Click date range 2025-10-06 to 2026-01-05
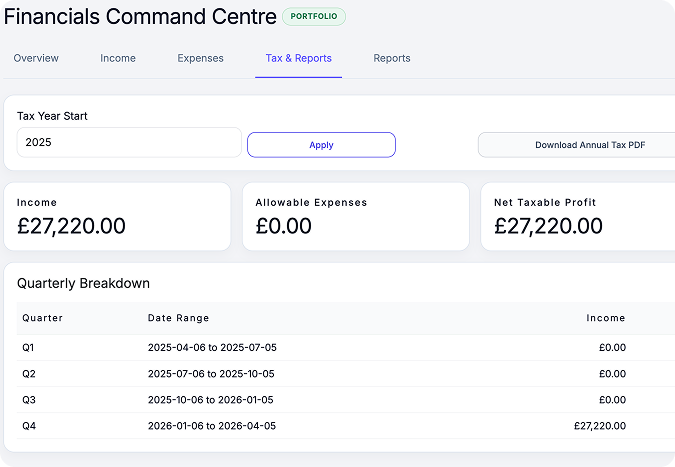 point(211,400)
